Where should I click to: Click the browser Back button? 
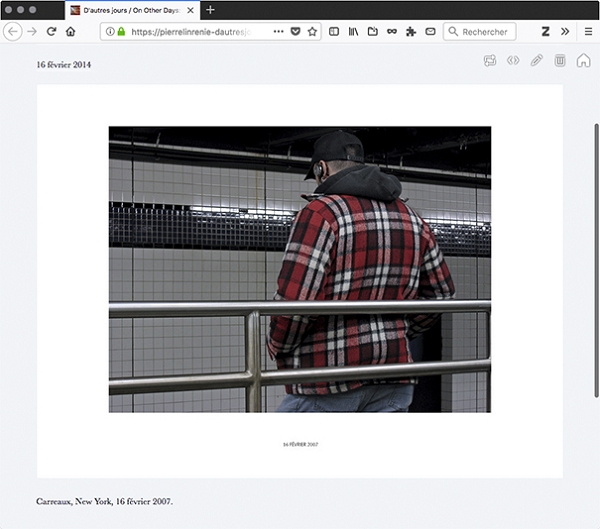13,32
